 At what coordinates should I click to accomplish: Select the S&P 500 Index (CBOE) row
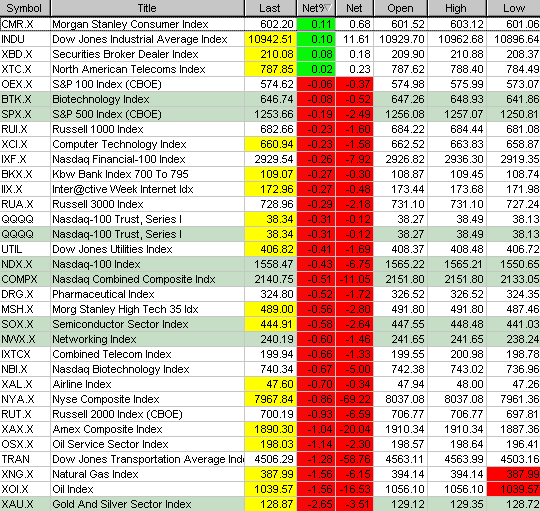tap(270, 114)
